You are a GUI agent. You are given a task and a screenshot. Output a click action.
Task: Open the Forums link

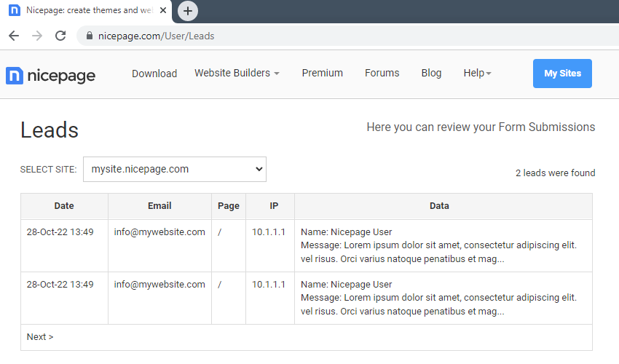click(x=382, y=73)
